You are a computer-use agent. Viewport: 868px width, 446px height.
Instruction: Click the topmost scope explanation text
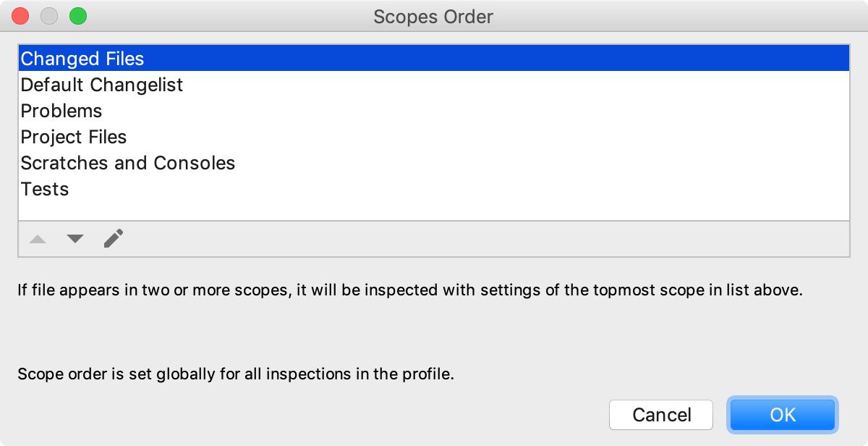tap(411, 291)
